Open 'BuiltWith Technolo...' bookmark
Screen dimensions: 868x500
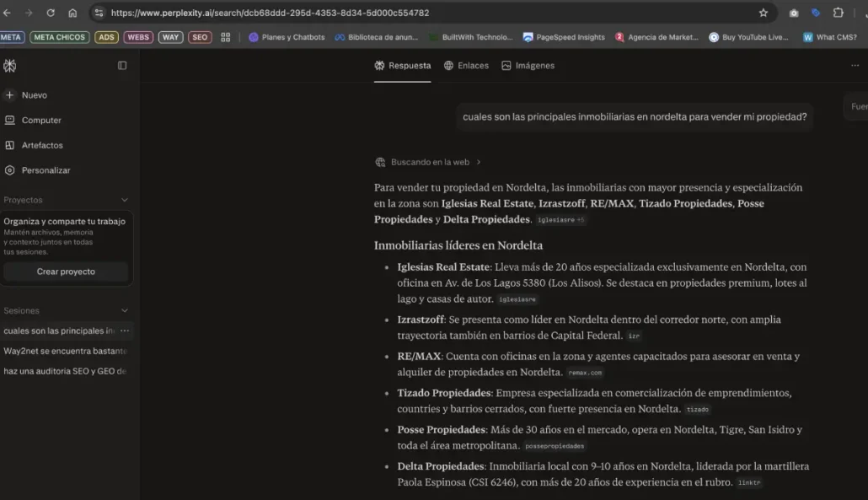(471, 37)
